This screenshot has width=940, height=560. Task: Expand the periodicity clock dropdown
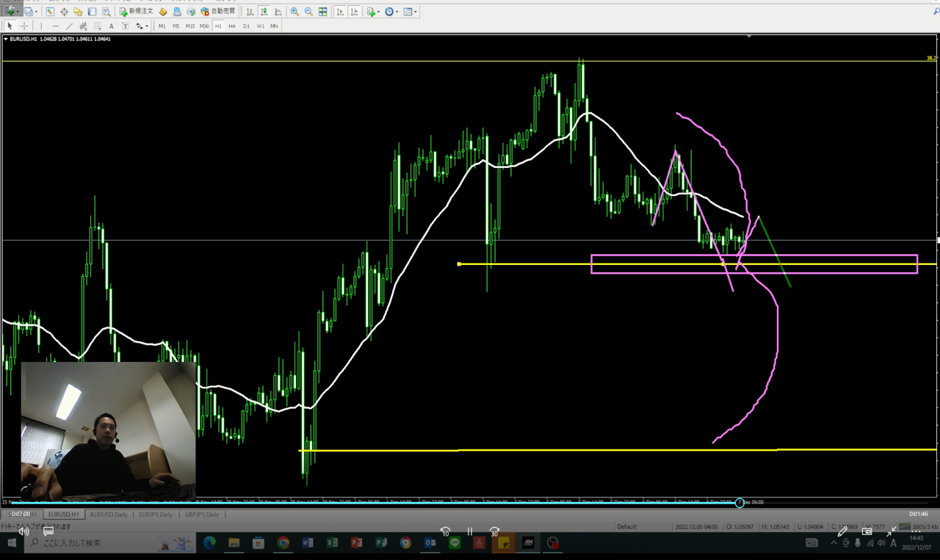click(x=391, y=12)
